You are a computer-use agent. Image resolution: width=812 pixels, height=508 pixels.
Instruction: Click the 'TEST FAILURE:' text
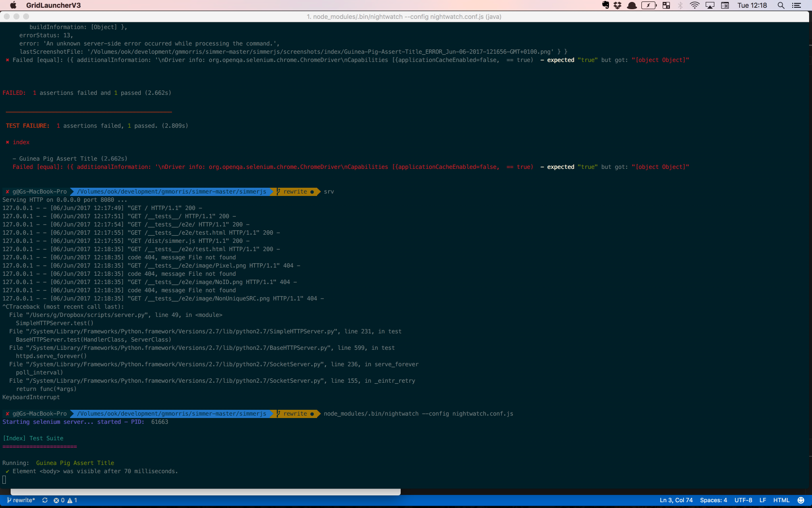(x=28, y=126)
